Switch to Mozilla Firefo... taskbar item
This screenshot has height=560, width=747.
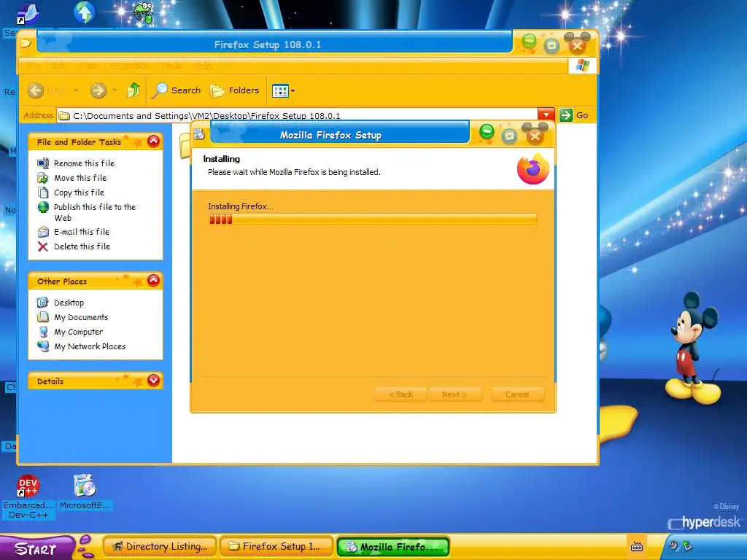click(393, 547)
